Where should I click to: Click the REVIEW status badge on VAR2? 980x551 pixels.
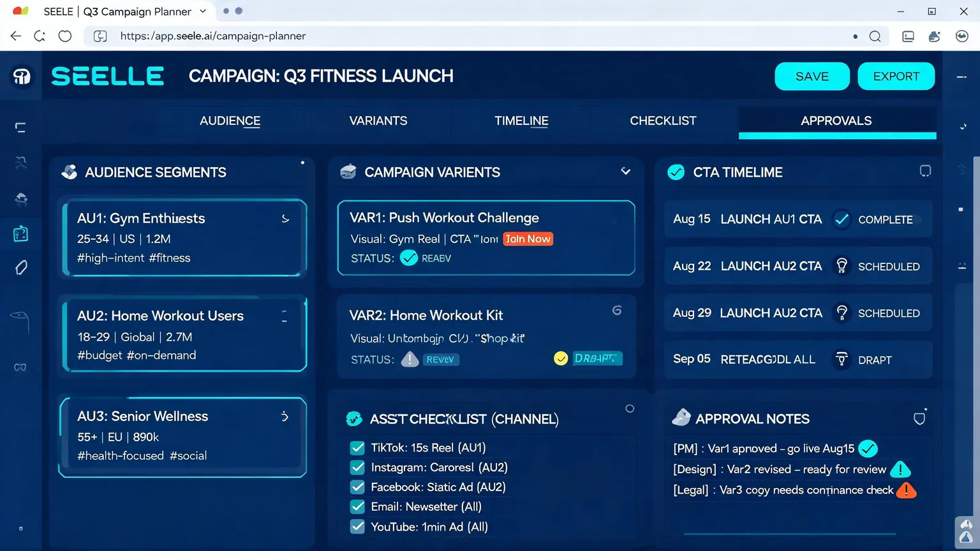440,360
